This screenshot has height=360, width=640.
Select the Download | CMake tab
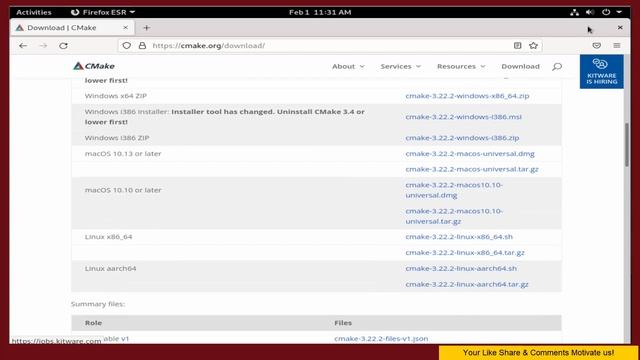pos(72,28)
